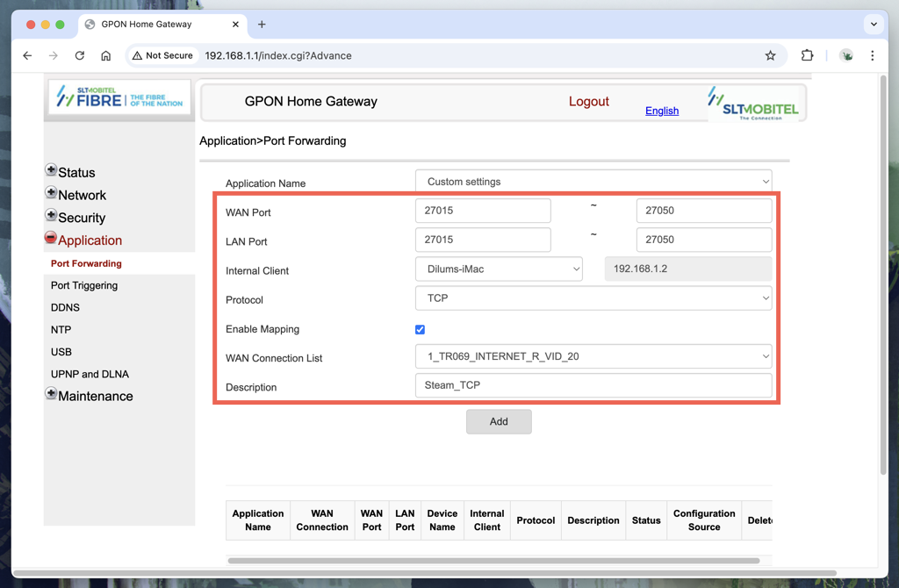899x588 pixels.
Task: Open the WAN Connection List dropdown
Action: (x=593, y=356)
